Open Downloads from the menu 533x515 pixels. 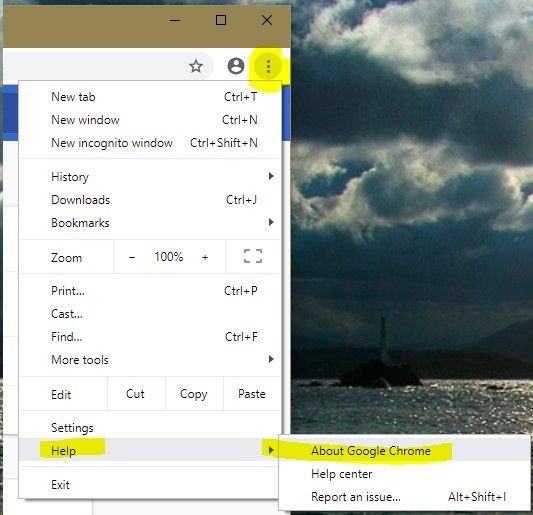click(151, 200)
